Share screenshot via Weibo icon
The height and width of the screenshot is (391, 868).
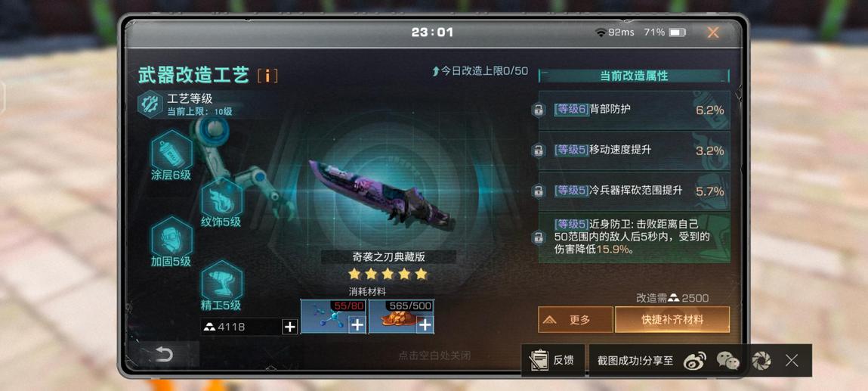click(x=695, y=361)
